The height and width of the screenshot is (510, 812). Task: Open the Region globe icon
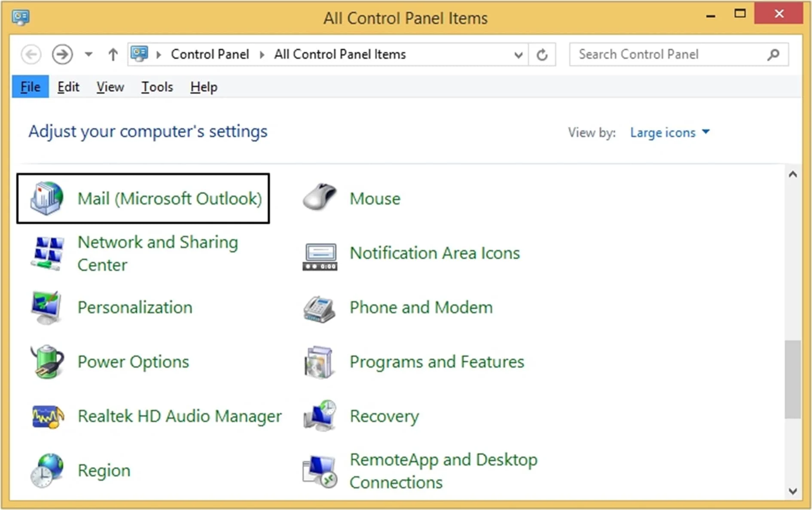click(47, 471)
